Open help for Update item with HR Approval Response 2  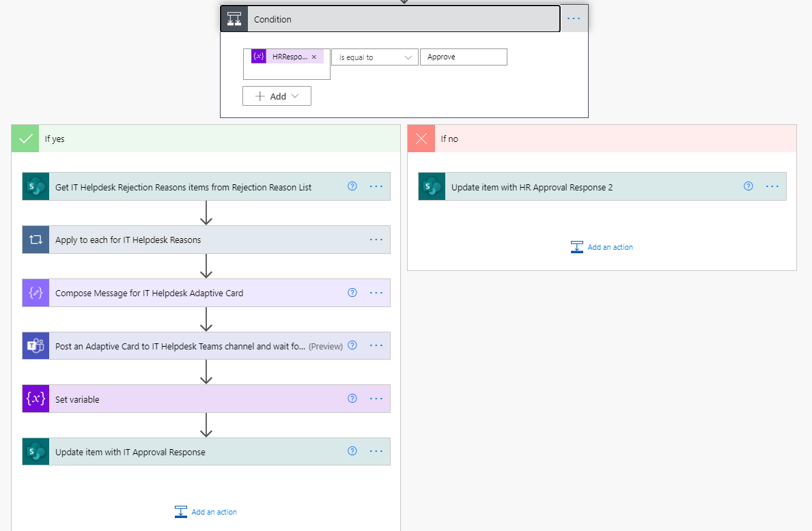point(748,186)
